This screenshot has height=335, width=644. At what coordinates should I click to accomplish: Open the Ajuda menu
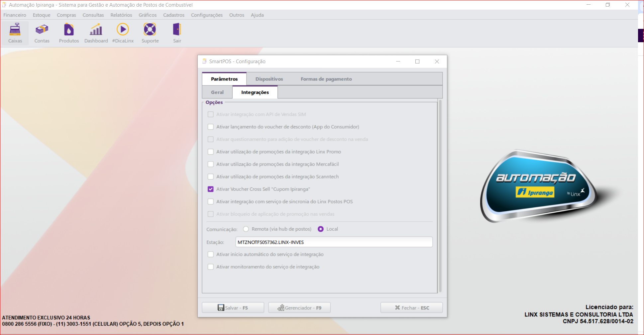(257, 15)
